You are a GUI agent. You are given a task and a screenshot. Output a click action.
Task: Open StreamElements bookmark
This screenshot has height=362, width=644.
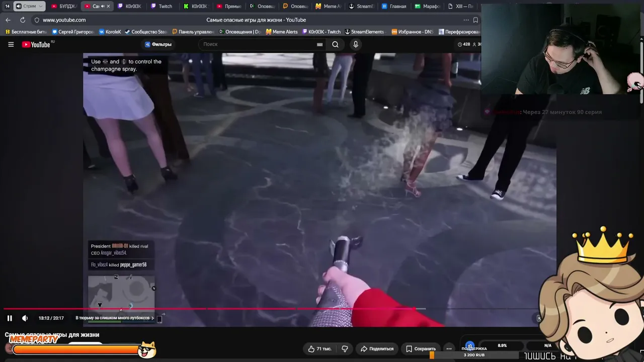point(364,32)
